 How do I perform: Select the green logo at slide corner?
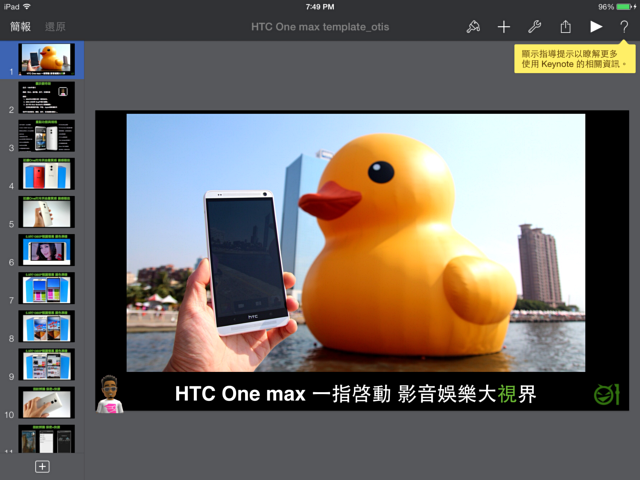[607, 394]
